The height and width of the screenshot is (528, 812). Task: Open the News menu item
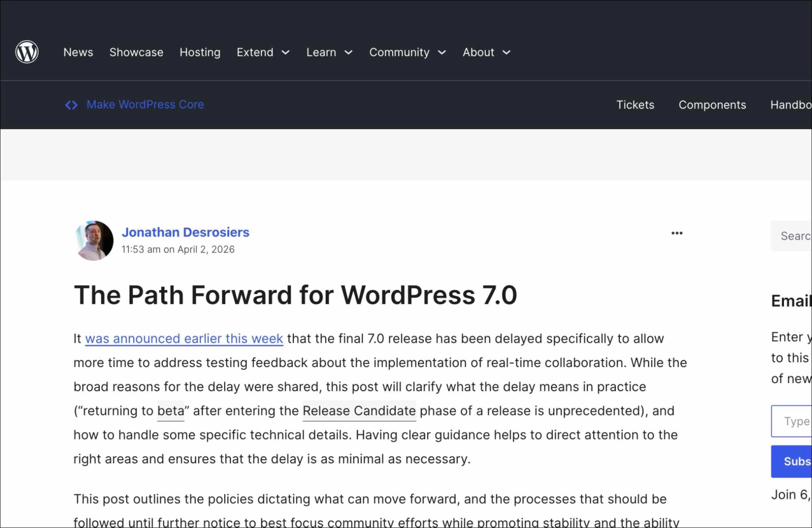click(x=78, y=52)
